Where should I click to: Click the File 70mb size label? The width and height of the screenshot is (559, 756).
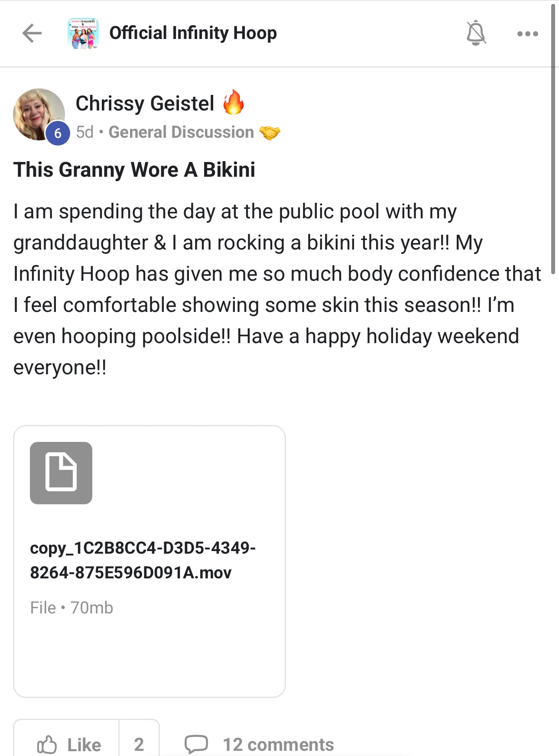pyautogui.click(x=71, y=608)
